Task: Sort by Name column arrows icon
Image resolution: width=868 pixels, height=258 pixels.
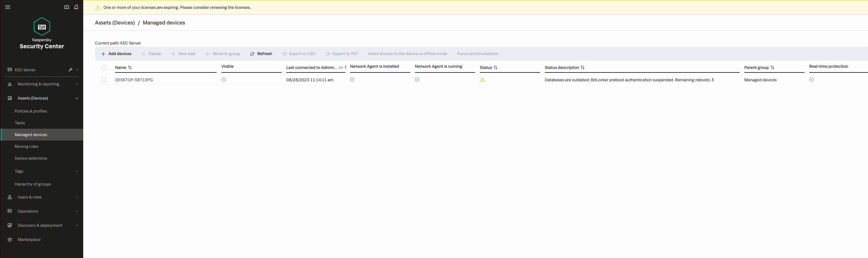Action: (130, 68)
